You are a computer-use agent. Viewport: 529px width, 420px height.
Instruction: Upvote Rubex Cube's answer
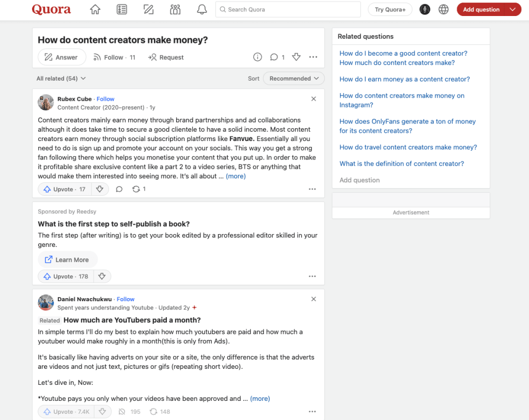[65, 189]
